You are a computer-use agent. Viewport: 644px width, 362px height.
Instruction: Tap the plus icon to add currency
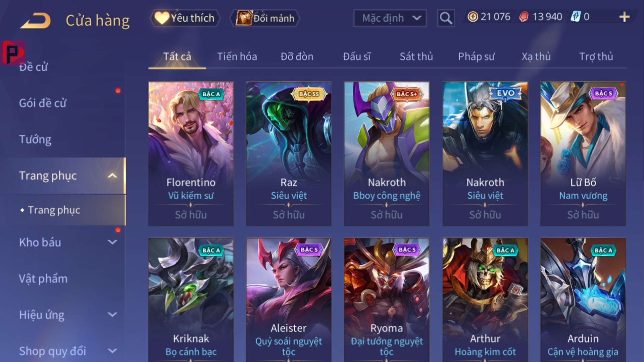624,17
